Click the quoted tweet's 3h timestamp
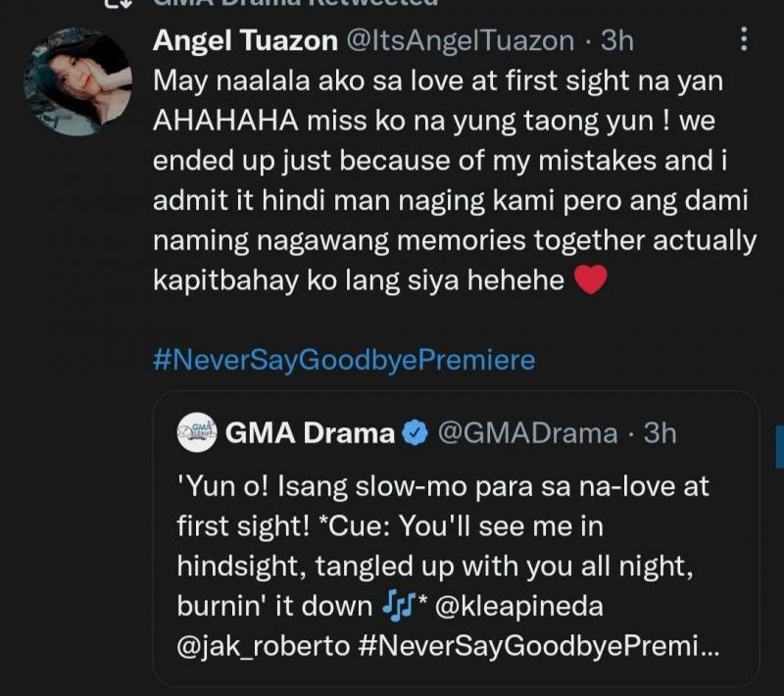784x696 pixels. 660,432
